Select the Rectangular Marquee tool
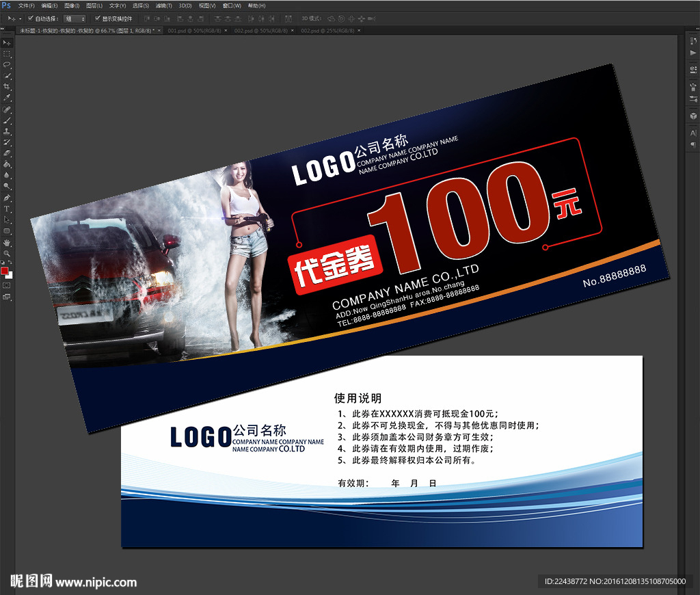The image size is (700, 595). click(7, 54)
